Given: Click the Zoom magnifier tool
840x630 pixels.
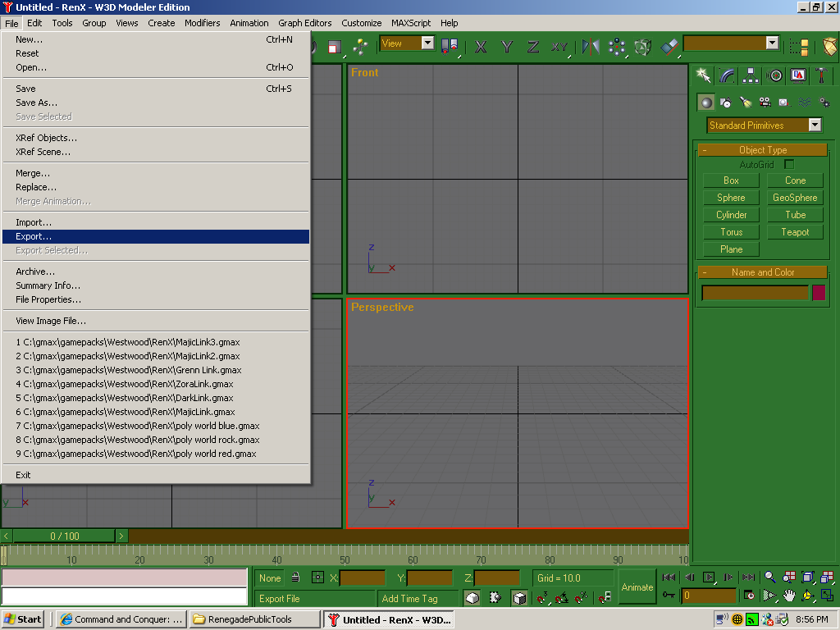Looking at the screenshot, I should (769, 577).
